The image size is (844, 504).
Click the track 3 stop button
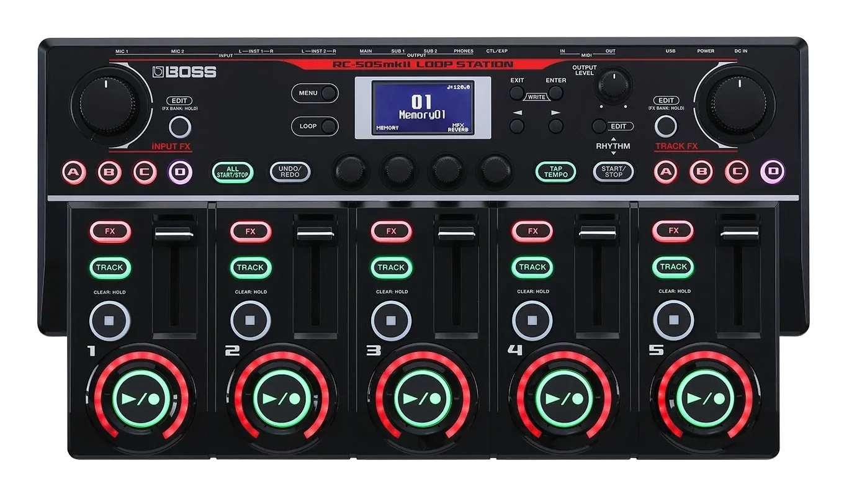[391, 320]
